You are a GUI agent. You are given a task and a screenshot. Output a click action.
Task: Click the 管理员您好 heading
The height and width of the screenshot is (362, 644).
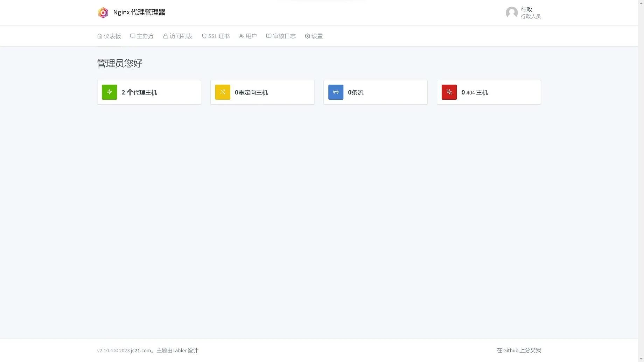pyautogui.click(x=120, y=63)
